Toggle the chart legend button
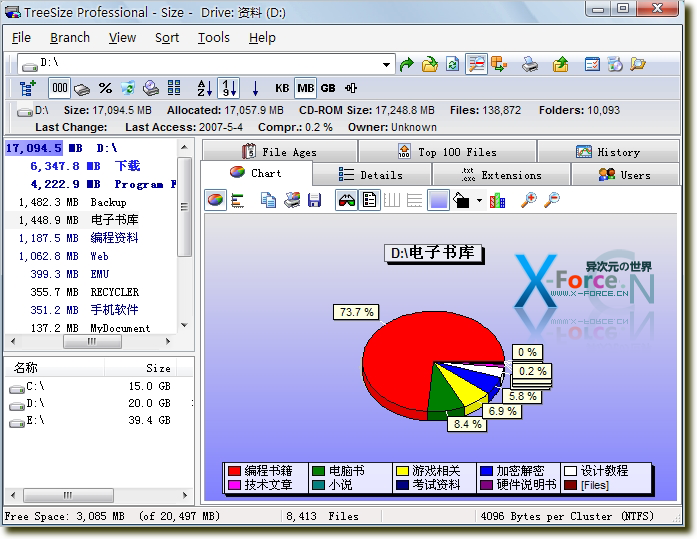 coord(369,200)
